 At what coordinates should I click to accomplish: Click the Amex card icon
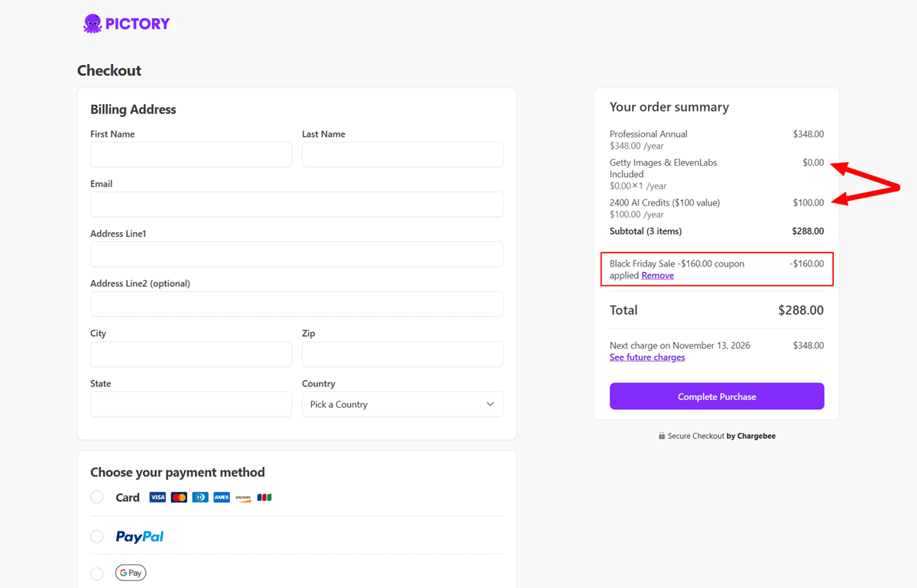222,497
